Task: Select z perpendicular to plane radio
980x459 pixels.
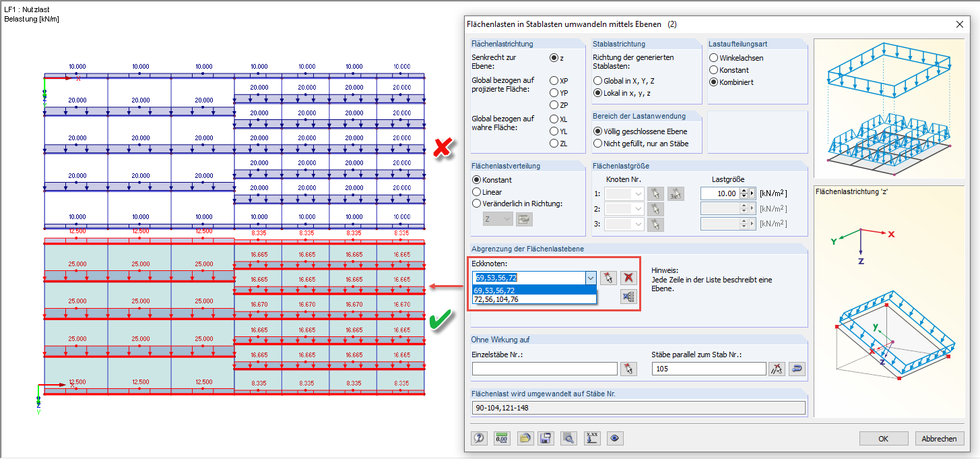Action: tap(554, 58)
